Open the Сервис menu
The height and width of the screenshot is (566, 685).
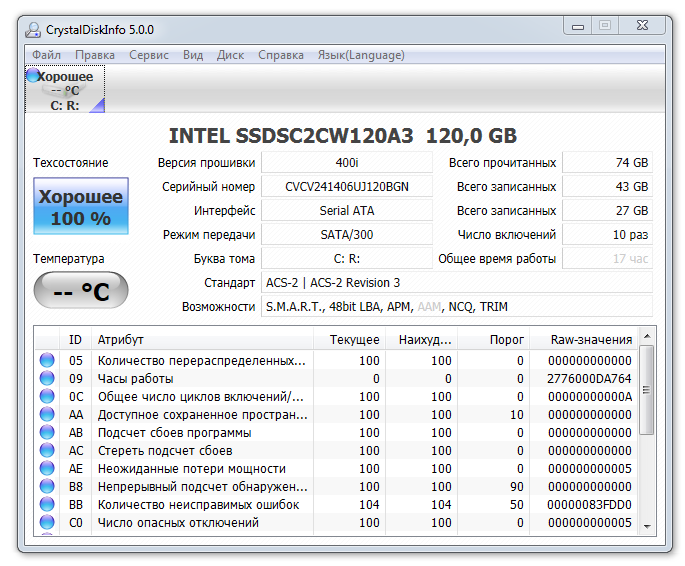149,55
